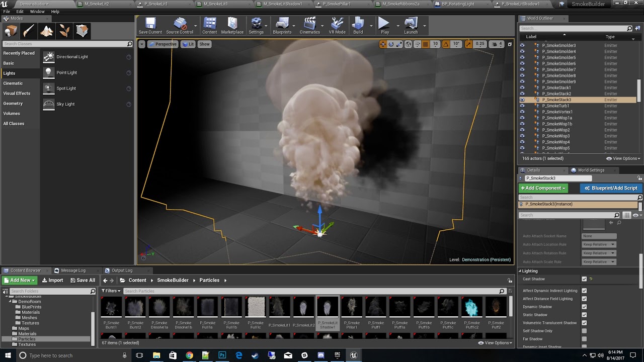Screen dimensions: 644x362
Task: Click the angle snap icon in viewport
Action: (446, 44)
